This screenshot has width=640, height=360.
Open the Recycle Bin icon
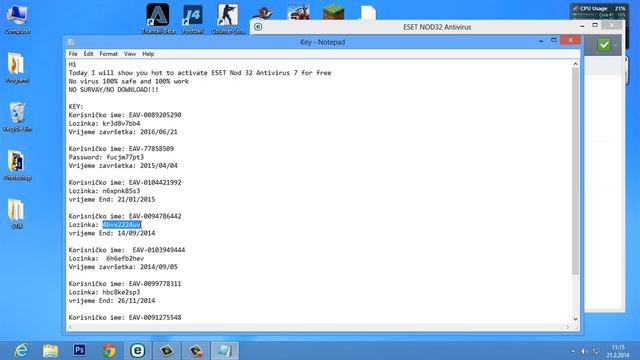[17, 117]
